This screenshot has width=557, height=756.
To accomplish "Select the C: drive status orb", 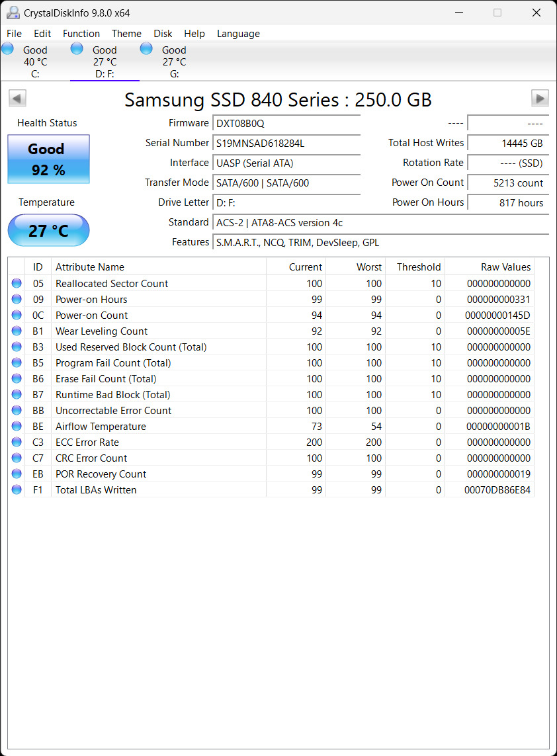I will click(8, 49).
